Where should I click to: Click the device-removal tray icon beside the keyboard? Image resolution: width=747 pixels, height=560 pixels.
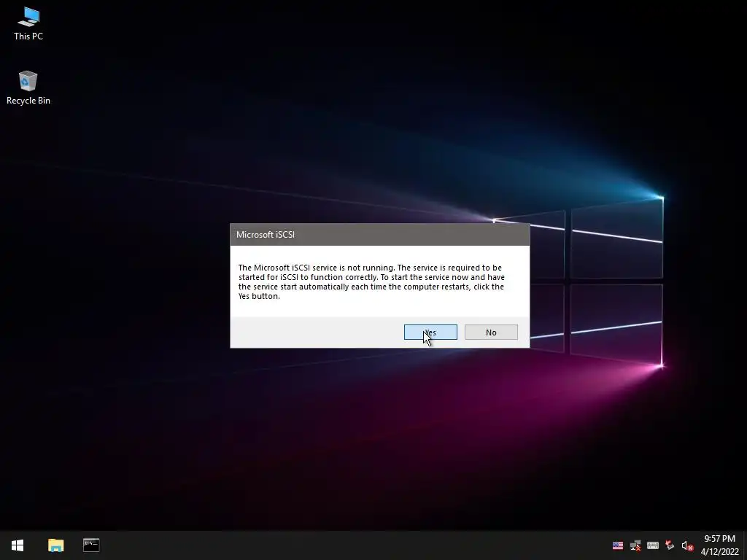tap(670, 545)
